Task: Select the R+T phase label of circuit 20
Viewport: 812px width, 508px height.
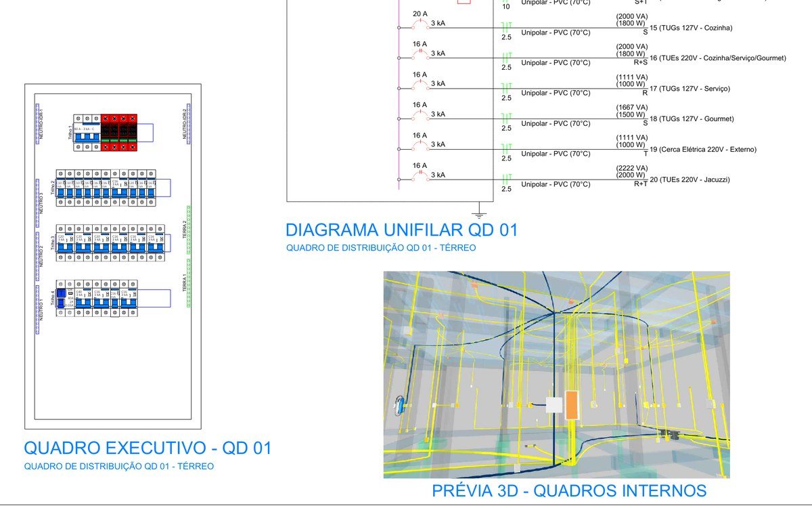Action: coord(640,184)
